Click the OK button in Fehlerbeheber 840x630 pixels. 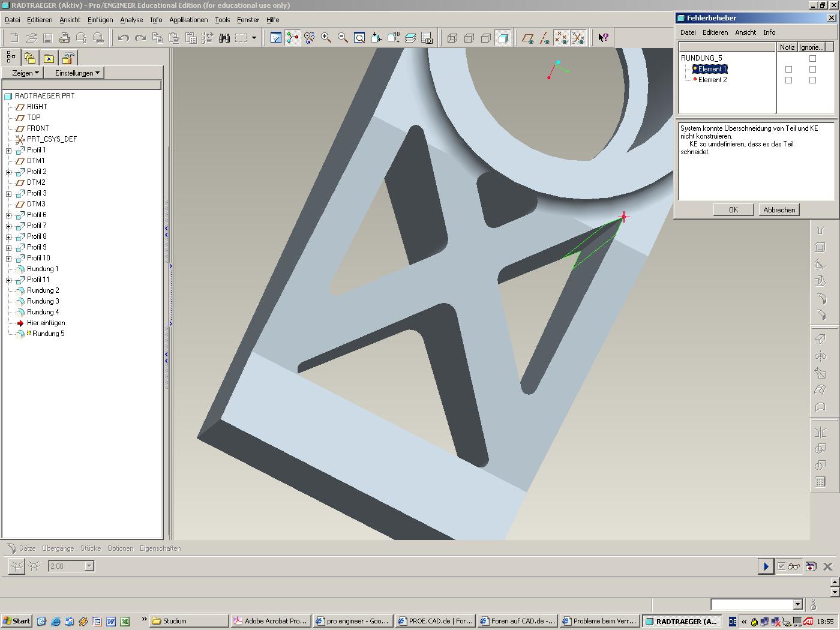pyautogui.click(x=733, y=210)
